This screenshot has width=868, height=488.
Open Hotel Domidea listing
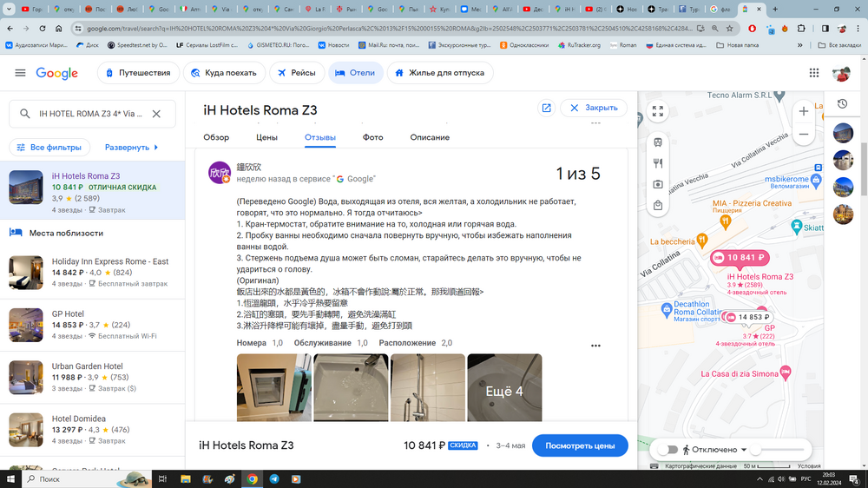pos(93,430)
